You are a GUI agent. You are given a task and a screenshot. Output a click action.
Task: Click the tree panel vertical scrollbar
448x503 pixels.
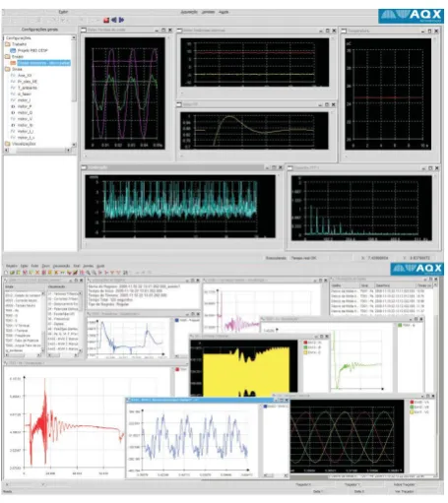[x=74, y=92]
